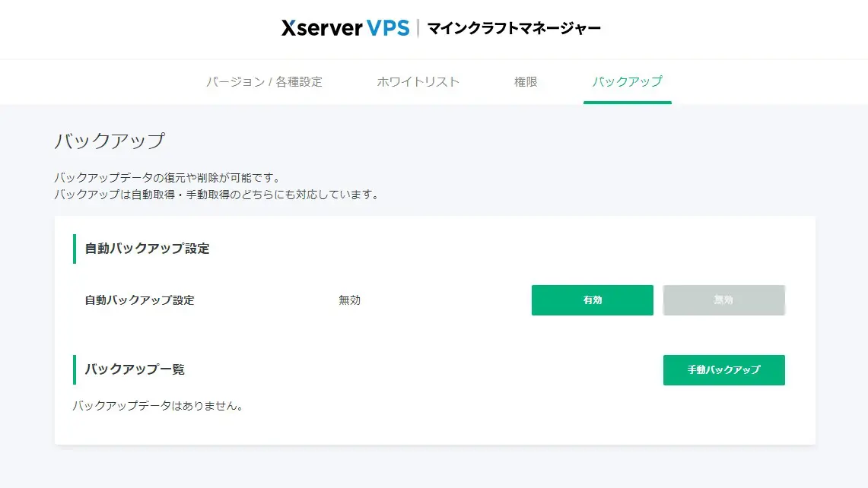
Task: Click the 自動取得・手動取得 description line
Action: (x=216, y=195)
